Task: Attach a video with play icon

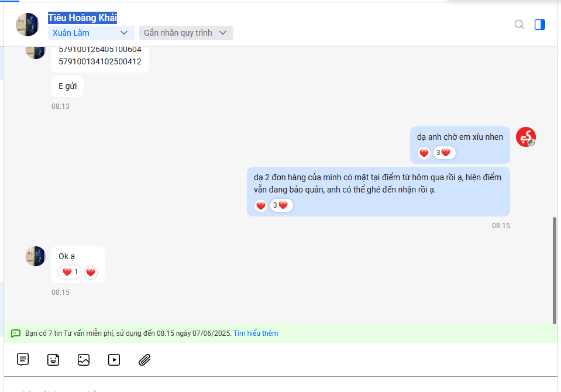Action: pos(114,359)
